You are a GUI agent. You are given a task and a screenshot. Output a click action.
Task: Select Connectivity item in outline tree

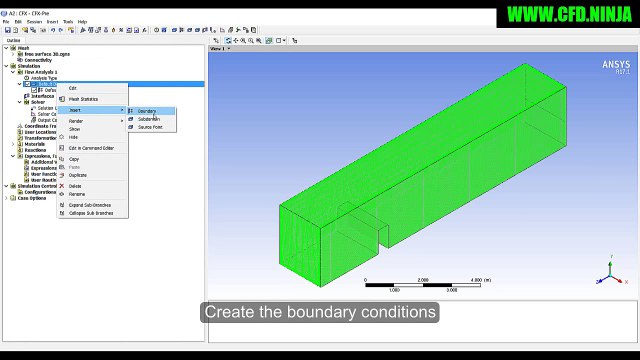(38, 60)
